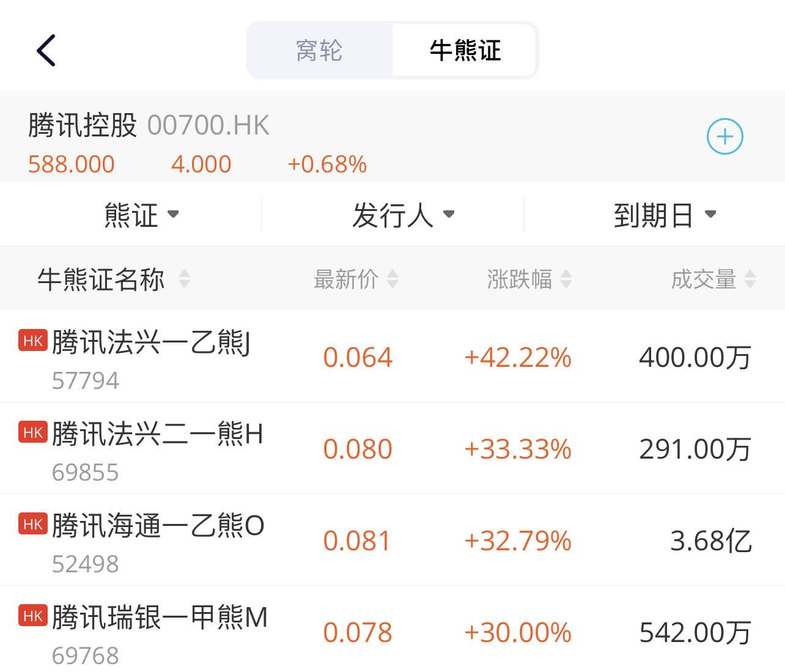Sort the list by 最新价 column
This screenshot has height=672, width=785.
point(356,279)
